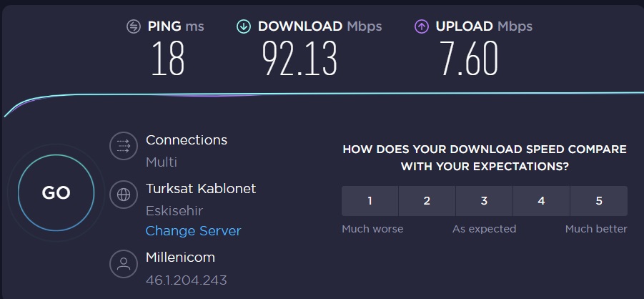644x299 pixels.
Task: Click the 18 ping result value
Action: (167, 58)
